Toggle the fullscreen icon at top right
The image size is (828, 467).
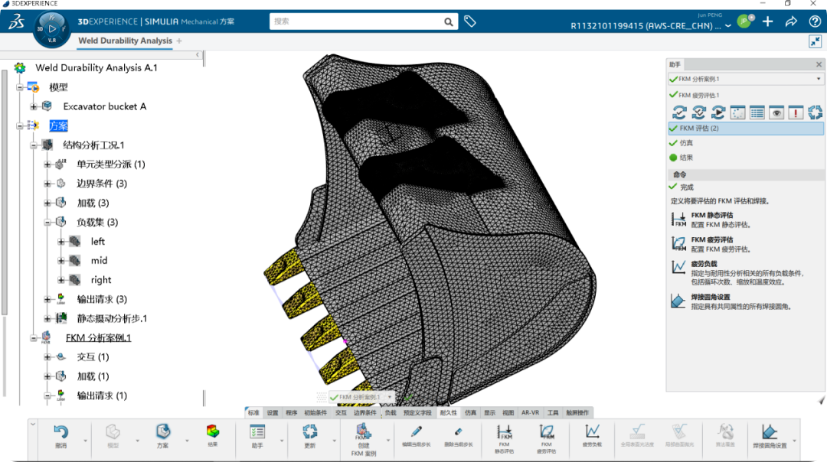[815, 42]
